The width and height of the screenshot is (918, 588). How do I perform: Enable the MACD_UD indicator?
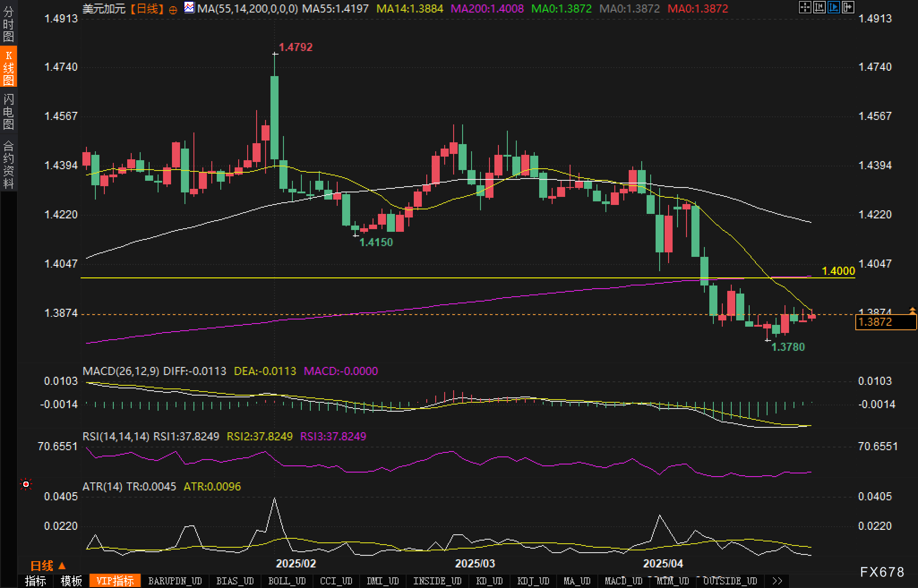623,581
